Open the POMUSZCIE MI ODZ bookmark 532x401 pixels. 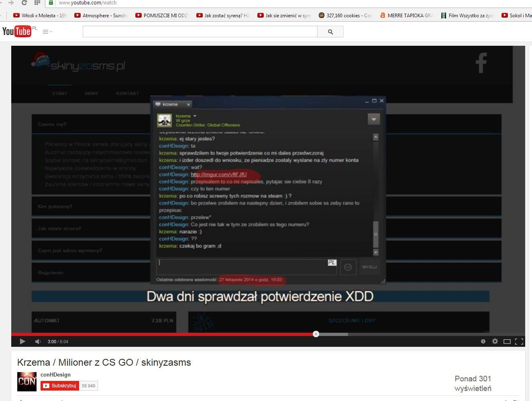(162, 16)
